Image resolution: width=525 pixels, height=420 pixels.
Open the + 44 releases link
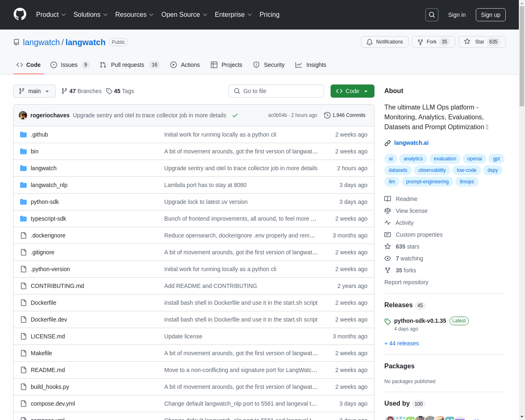(x=402, y=343)
